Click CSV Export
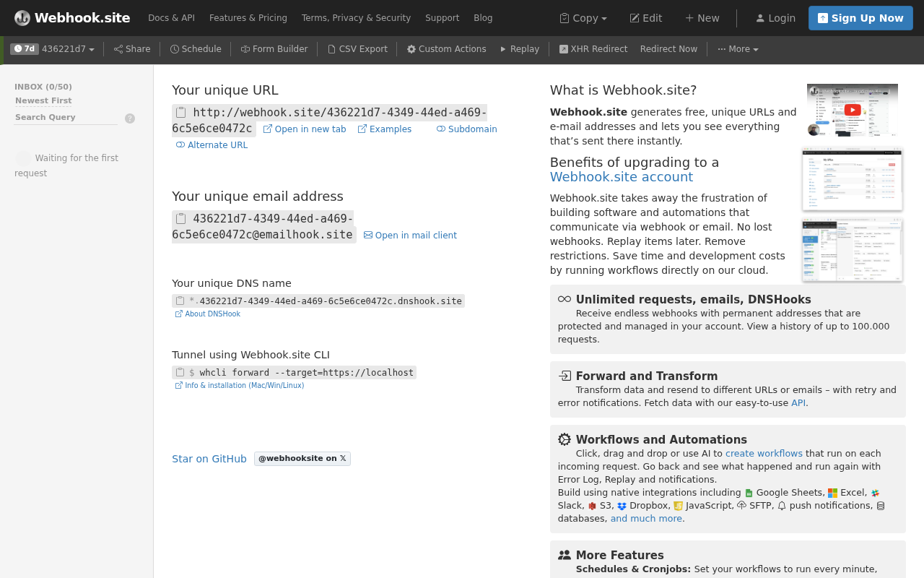 pyautogui.click(x=357, y=49)
